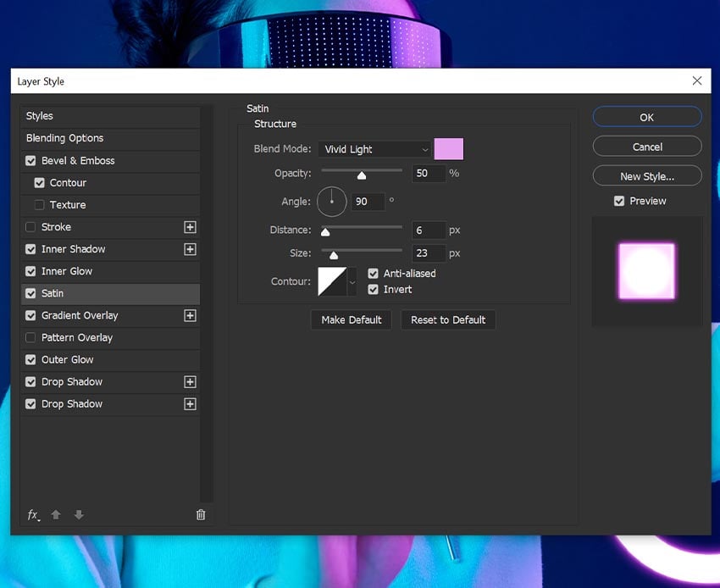
Task: Click the glowing style preview thumbnail
Action: pyautogui.click(x=646, y=271)
